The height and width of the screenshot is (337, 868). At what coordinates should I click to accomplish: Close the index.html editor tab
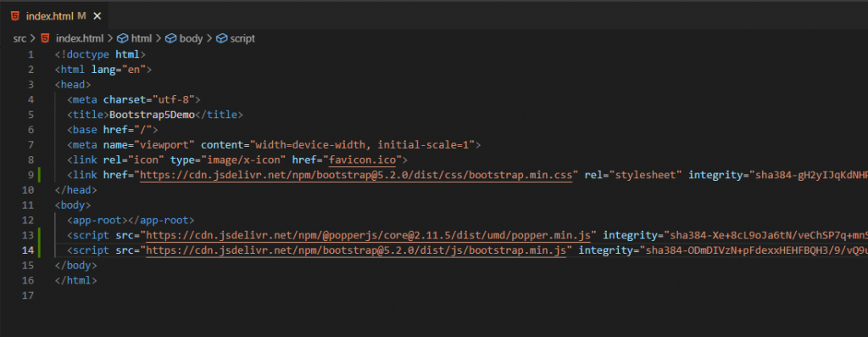(x=97, y=16)
